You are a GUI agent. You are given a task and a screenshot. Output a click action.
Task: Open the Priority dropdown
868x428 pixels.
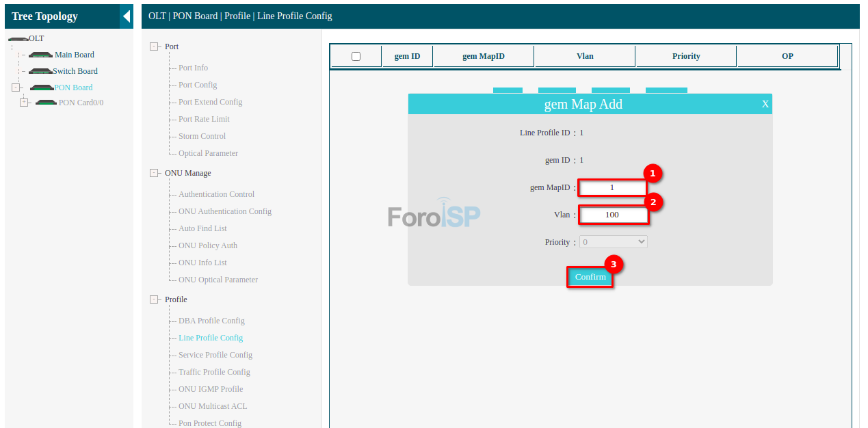tap(613, 242)
